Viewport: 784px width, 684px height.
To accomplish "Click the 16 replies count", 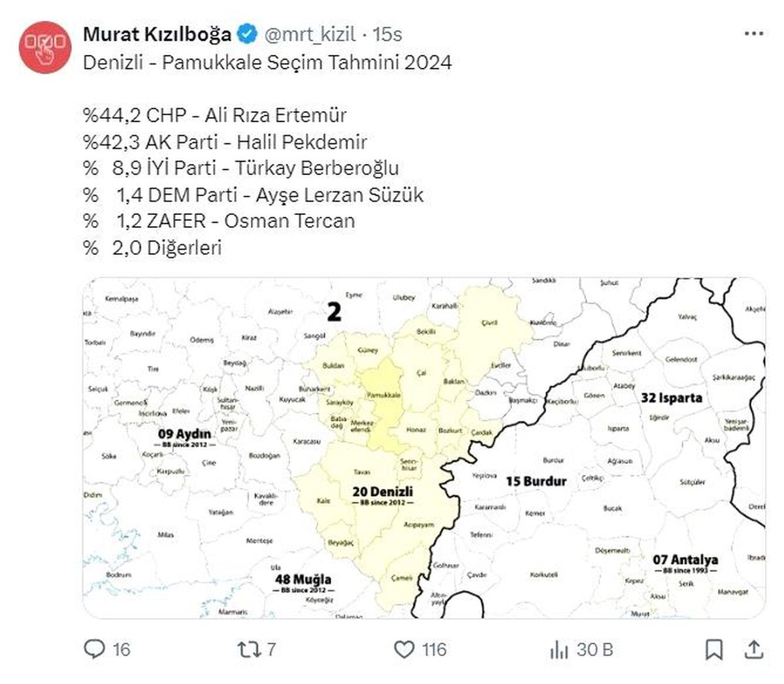I will 122,649.
